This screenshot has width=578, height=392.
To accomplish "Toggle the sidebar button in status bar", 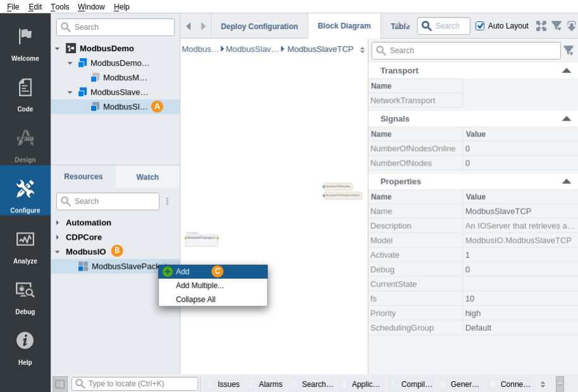I will pos(59,384).
